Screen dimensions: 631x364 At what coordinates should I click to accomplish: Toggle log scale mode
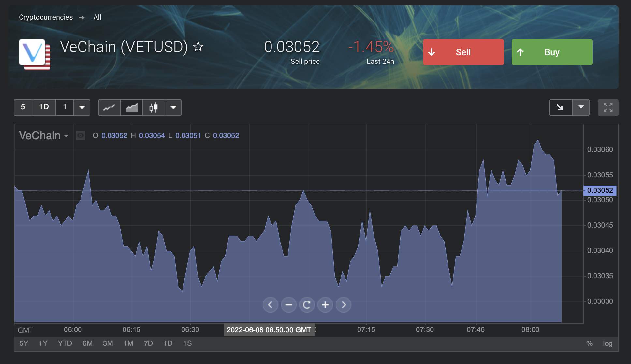tap(608, 343)
